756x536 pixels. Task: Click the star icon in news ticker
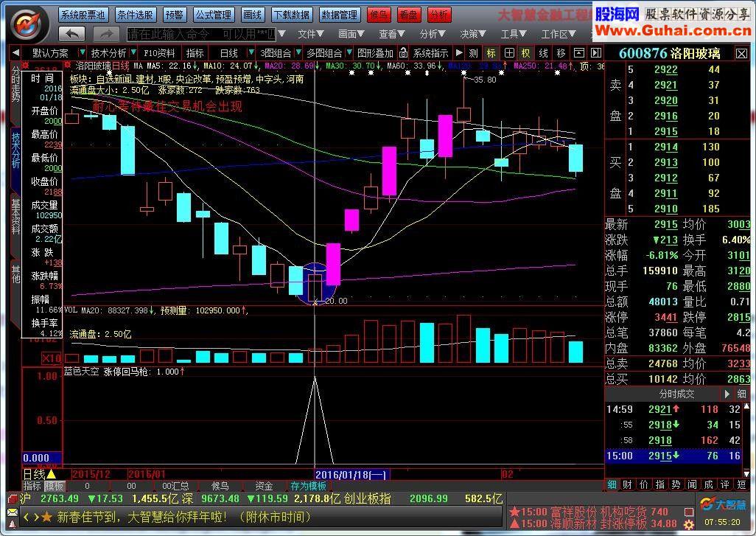pos(46,518)
